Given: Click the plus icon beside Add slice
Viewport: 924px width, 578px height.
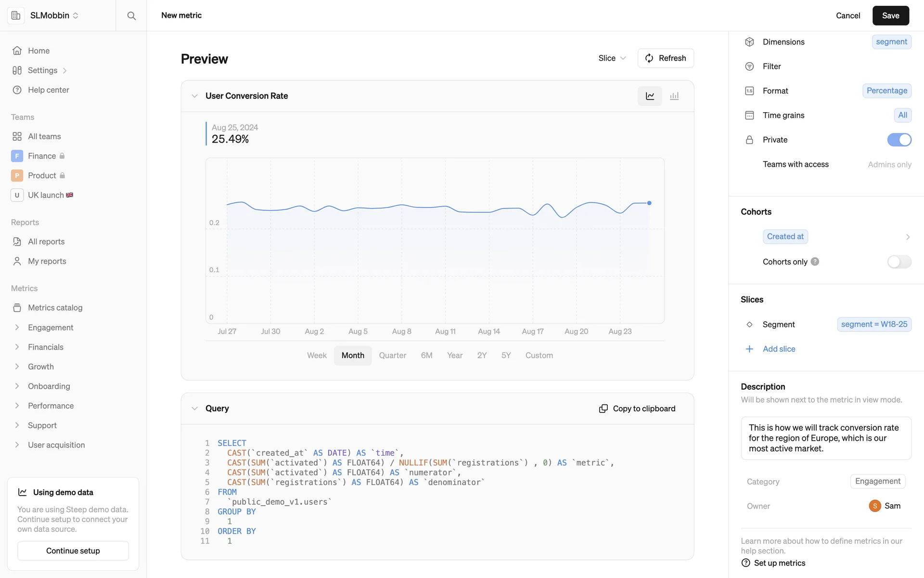Looking at the screenshot, I should [749, 349].
